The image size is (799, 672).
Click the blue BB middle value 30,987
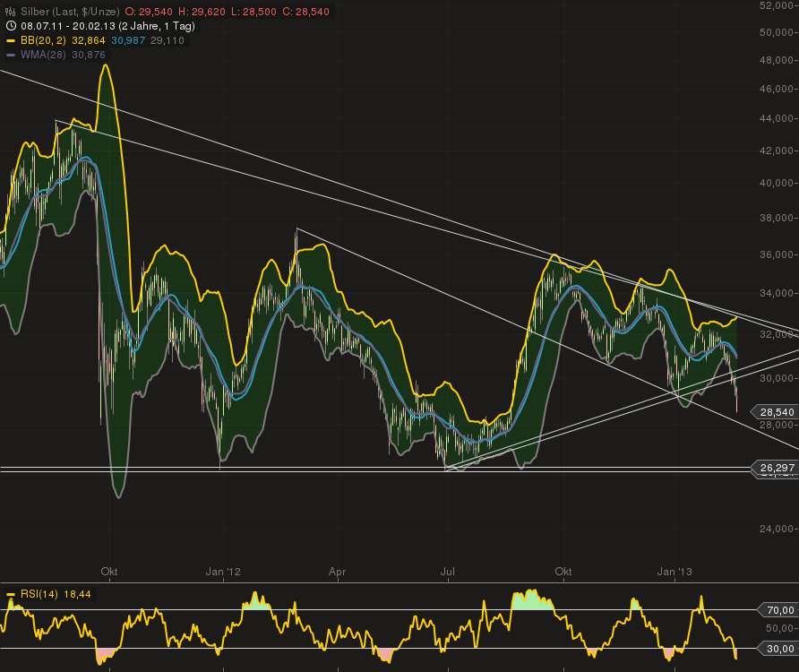coord(128,40)
